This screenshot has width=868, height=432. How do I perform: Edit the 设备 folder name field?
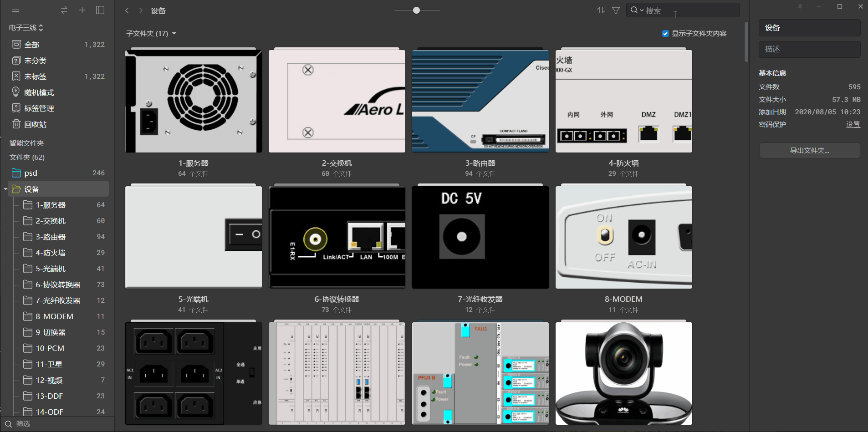tap(810, 28)
